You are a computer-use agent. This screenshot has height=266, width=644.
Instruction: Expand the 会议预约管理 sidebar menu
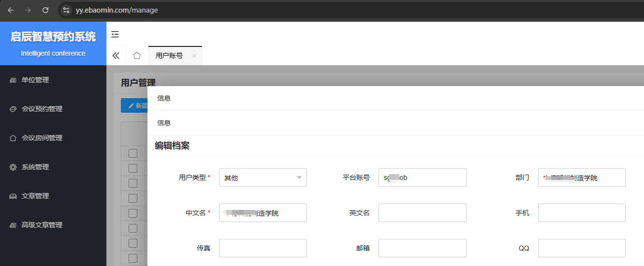coord(42,109)
